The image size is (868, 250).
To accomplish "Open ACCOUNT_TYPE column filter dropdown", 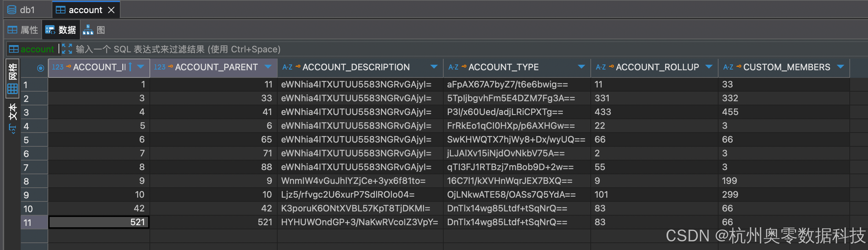I will [581, 66].
